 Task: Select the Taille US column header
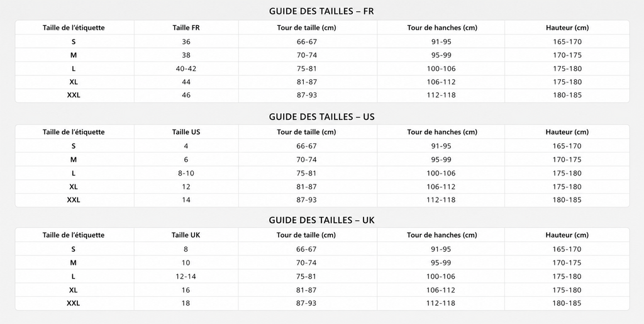tap(186, 132)
